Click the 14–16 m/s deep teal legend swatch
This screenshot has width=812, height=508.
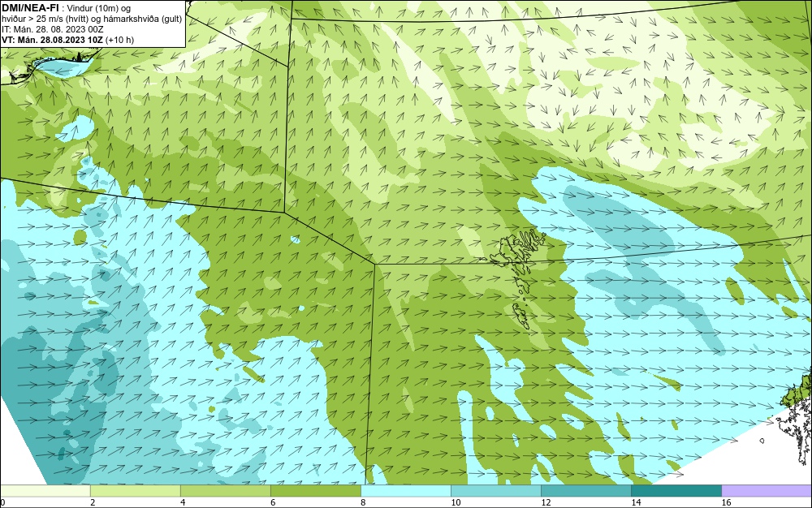click(676, 490)
